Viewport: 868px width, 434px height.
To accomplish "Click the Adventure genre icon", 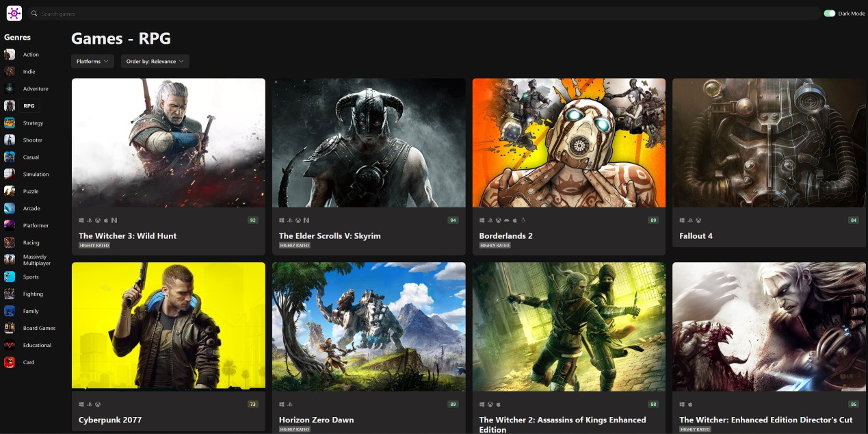I will click(x=10, y=88).
